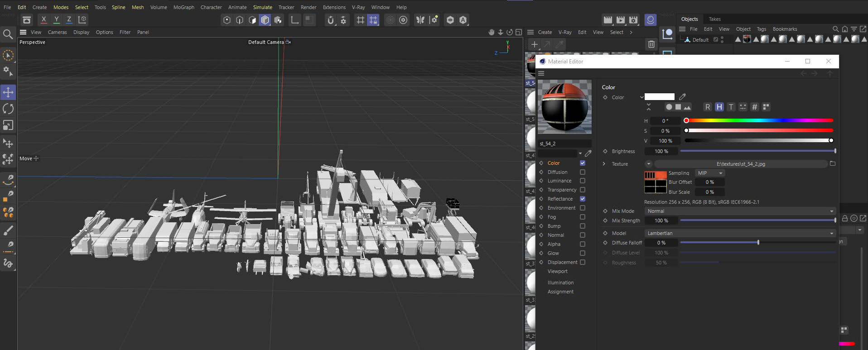Select the Move tool in left toolbar

[x=8, y=92]
